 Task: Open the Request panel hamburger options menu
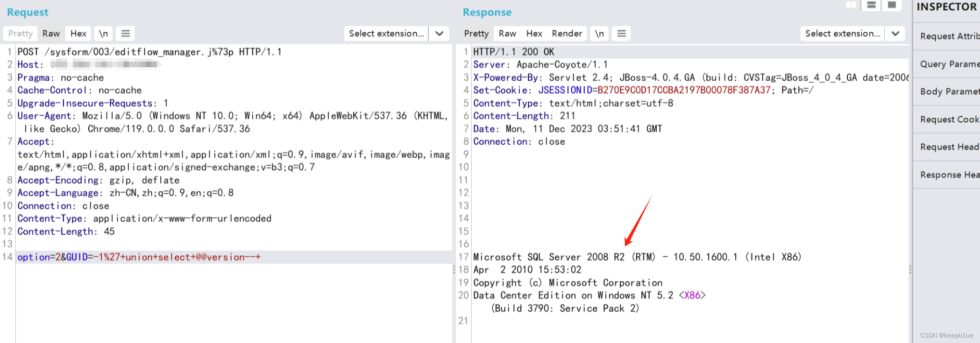pos(125,34)
